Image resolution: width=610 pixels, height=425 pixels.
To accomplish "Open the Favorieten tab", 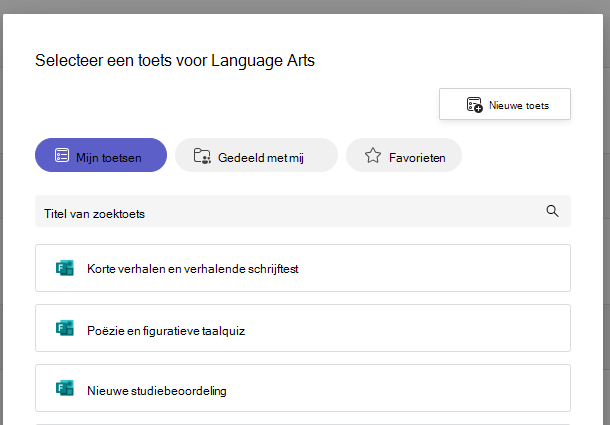I will tap(404, 155).
